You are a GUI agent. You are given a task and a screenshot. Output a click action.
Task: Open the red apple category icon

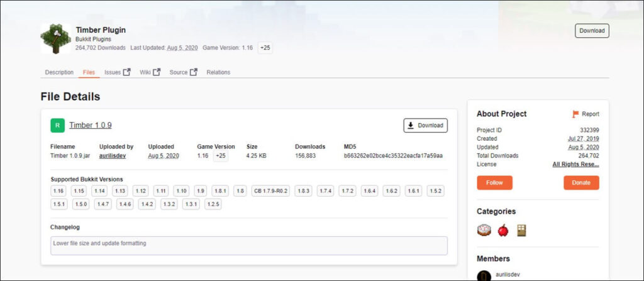click(x=502, y=231)
